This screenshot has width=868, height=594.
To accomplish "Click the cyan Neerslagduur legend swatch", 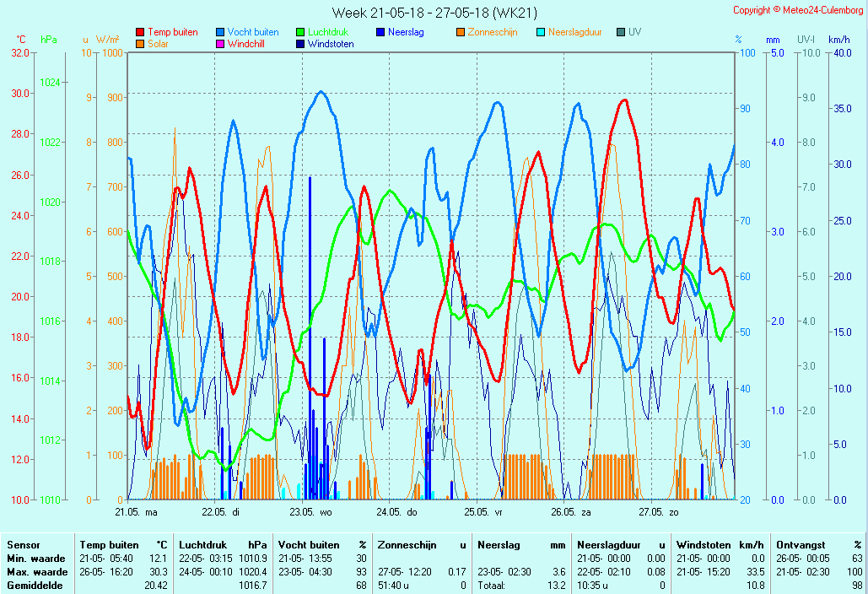I will coord(541,32).
